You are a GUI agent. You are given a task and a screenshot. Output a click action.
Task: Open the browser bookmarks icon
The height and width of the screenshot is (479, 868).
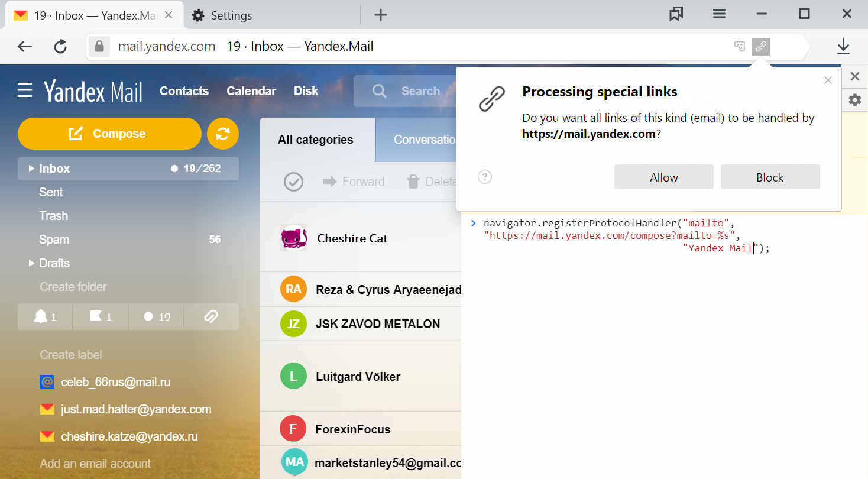pos(676,14)
